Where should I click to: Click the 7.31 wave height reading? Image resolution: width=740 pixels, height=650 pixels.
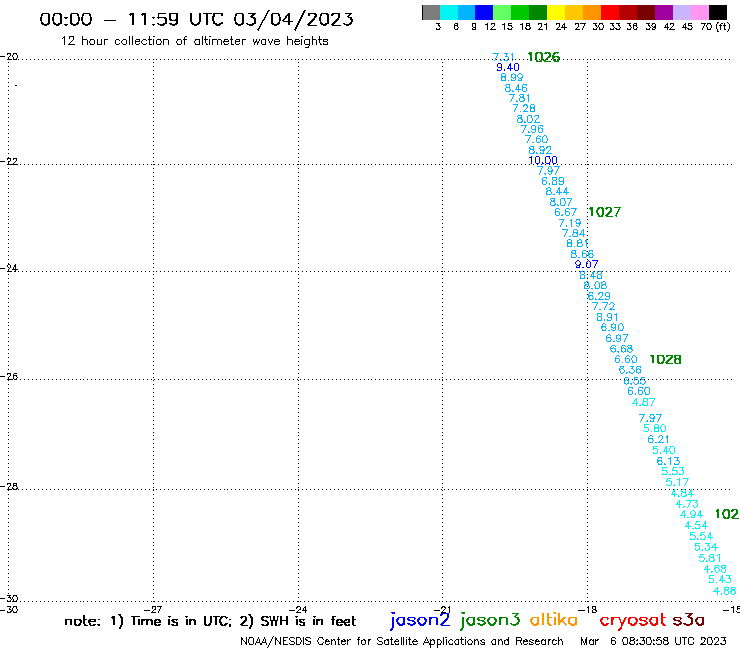504,57
